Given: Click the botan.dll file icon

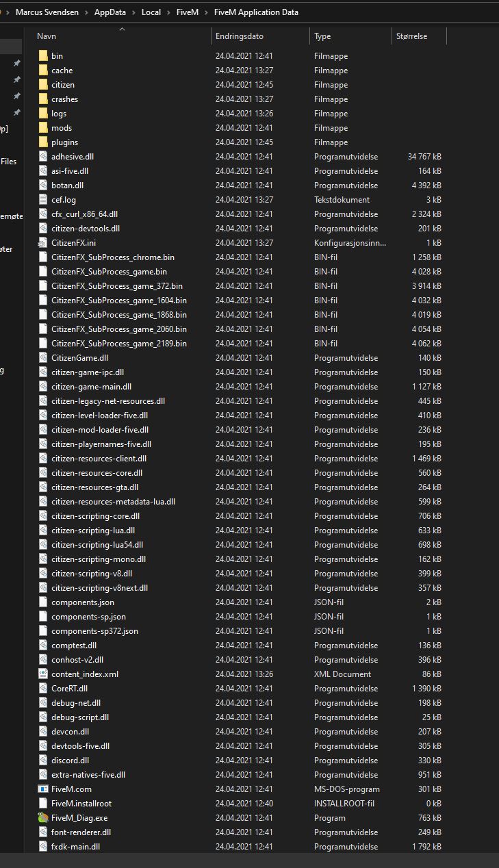Looking at the screenshot, I should 43,186.
